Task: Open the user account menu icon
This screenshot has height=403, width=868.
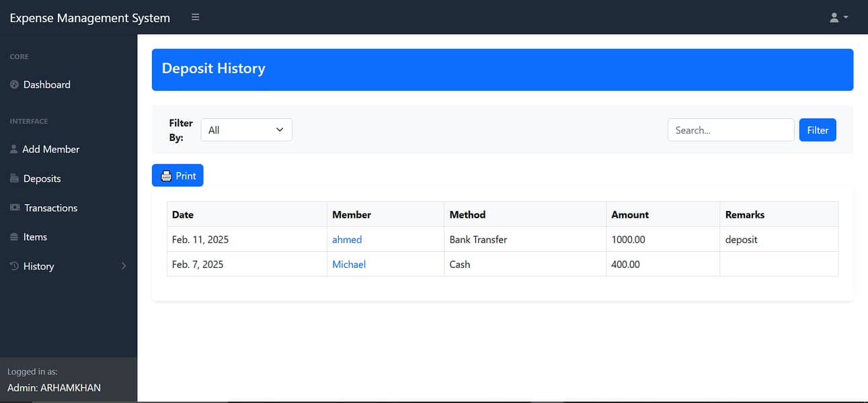Action: (x=838, y=17)
